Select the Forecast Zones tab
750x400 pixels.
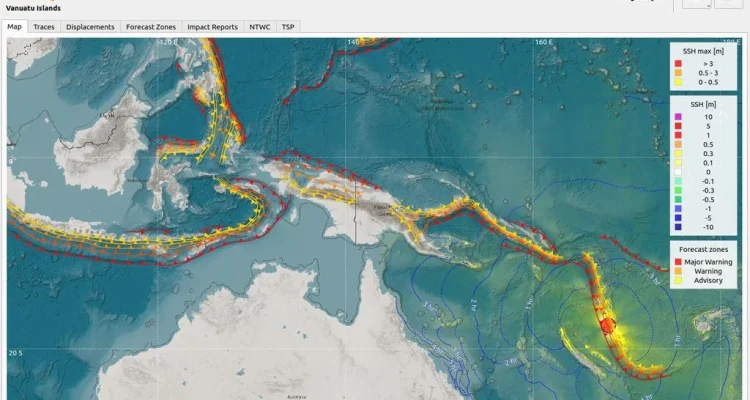151,27
